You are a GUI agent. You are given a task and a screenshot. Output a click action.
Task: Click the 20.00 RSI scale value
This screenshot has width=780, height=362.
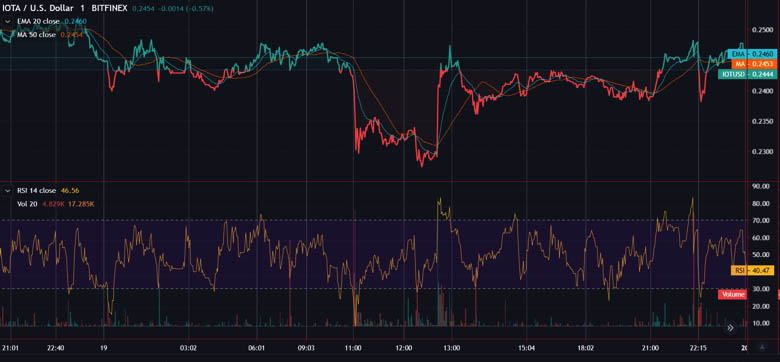click(762, 307)
